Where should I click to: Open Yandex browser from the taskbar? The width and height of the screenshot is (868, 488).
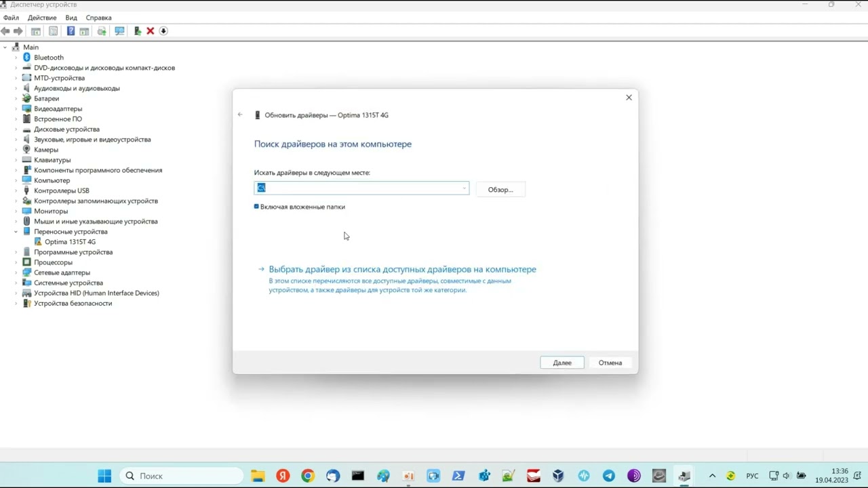(283, 476)
